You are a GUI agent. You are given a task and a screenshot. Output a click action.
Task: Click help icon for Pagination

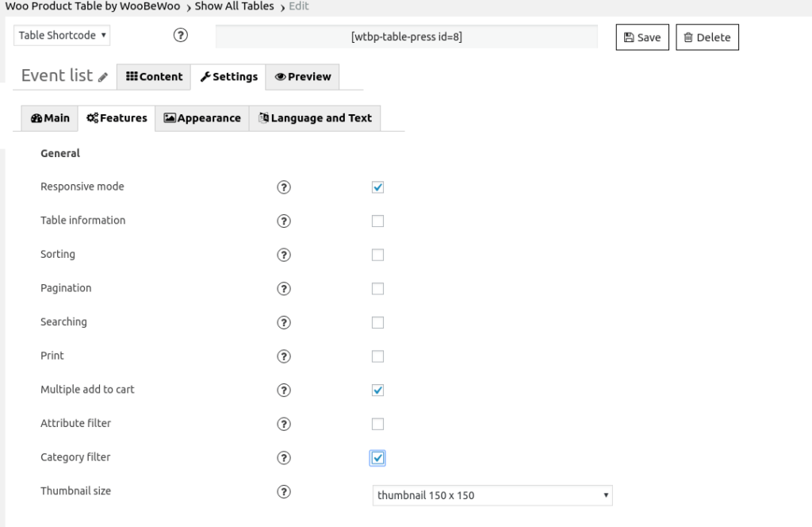[283, 289]
